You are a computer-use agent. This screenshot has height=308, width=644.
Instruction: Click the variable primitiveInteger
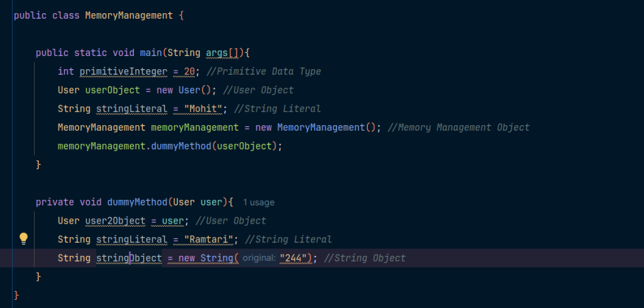(124, 72)
